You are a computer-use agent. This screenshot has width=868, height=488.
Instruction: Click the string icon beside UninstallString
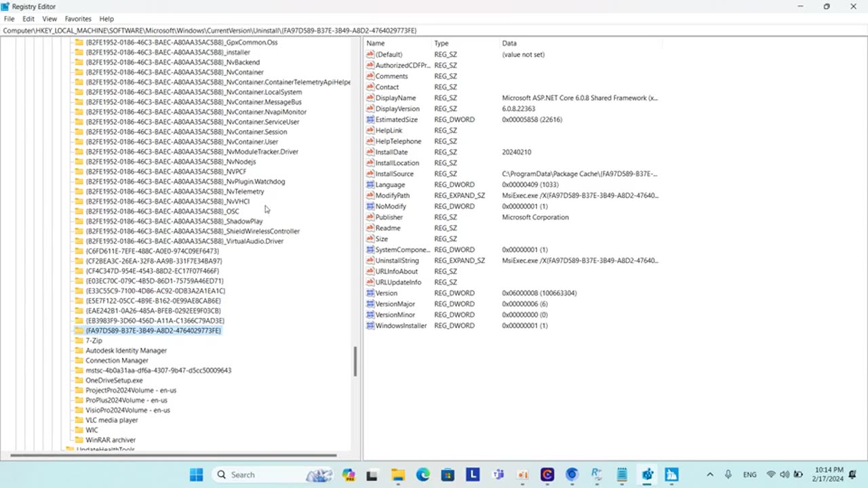[370, 260]
